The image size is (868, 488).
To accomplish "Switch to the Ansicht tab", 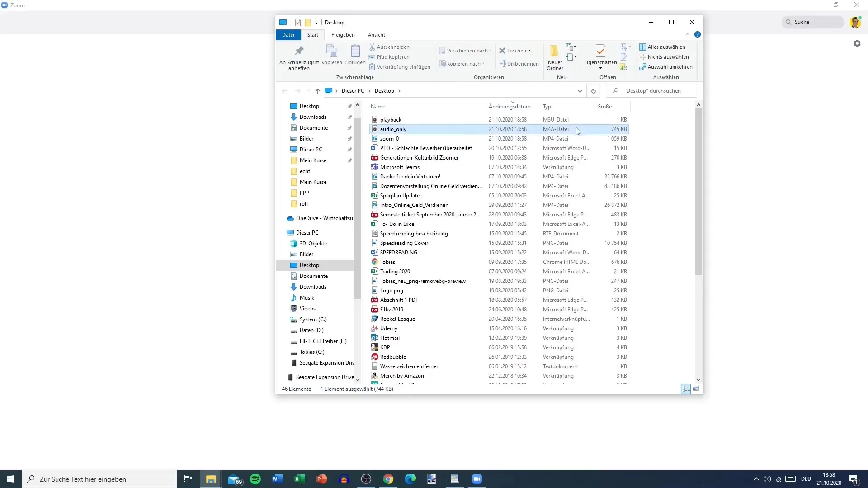I will (x=377, y=35).
